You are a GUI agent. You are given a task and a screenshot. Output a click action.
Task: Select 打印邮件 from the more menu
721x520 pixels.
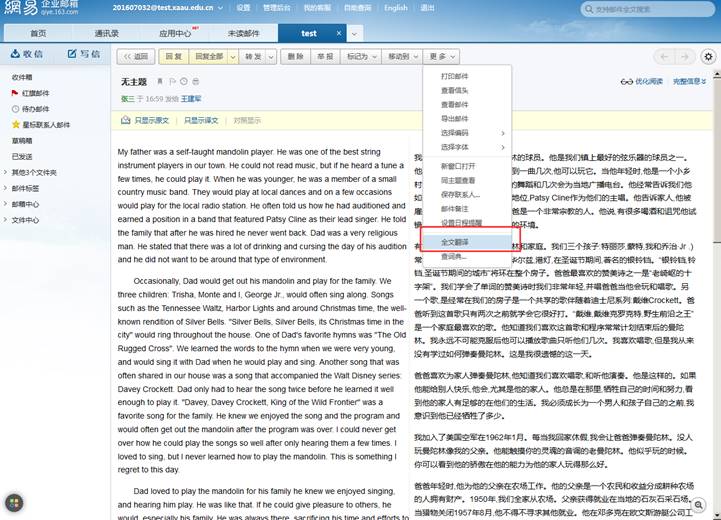(467, 76)
